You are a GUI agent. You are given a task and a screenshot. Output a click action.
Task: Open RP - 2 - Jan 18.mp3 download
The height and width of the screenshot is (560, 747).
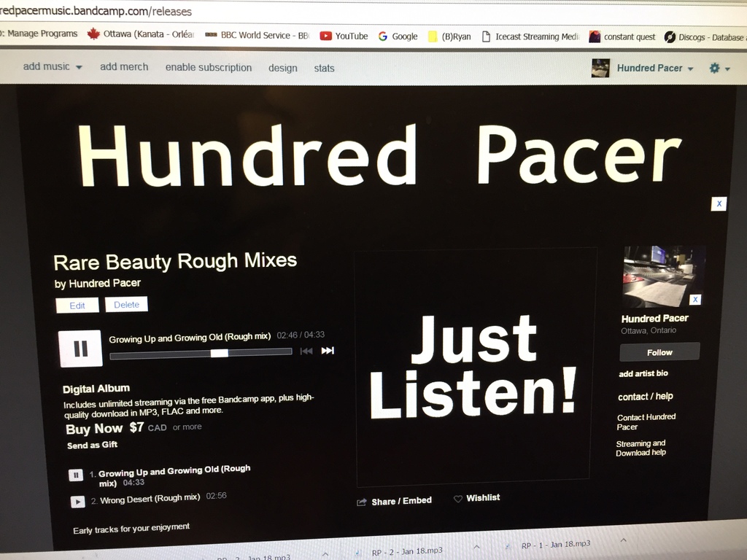tap(407, 551)
